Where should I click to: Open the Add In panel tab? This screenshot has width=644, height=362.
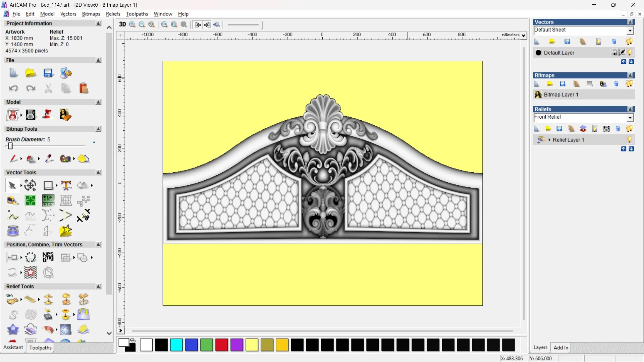tap(561, 348)
